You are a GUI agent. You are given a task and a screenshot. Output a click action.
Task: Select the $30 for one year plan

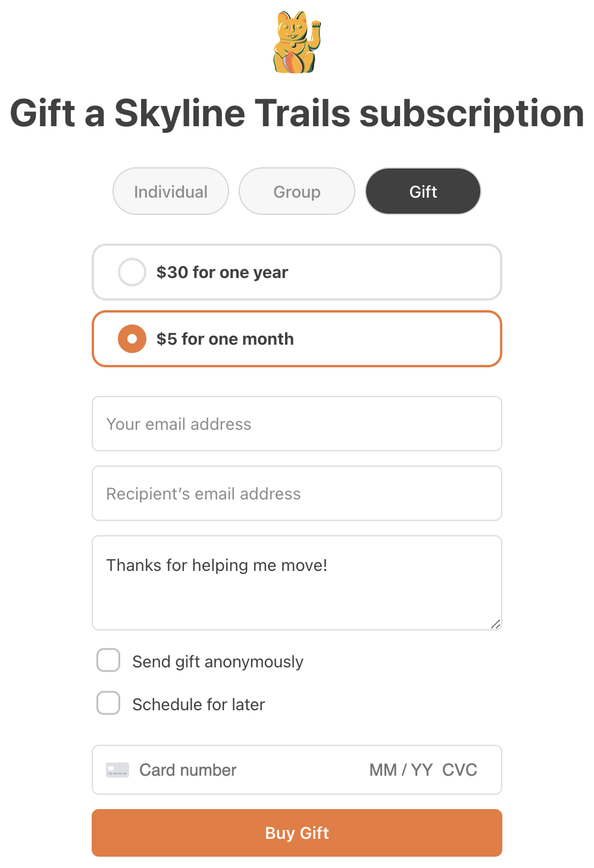pos(132,272)
